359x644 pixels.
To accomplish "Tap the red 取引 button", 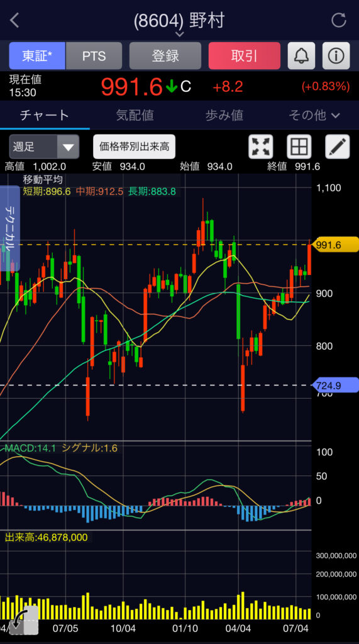I will 245,56.
